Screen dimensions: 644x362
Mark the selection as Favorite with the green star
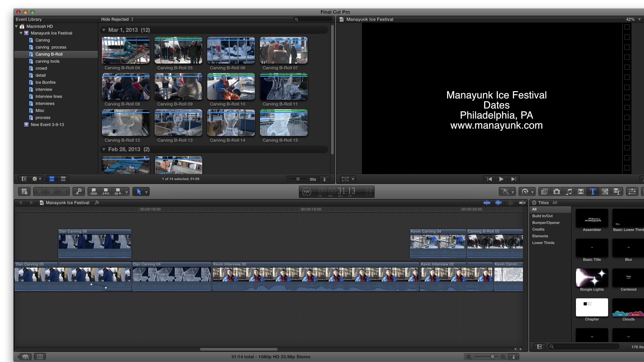click(39, 192)
